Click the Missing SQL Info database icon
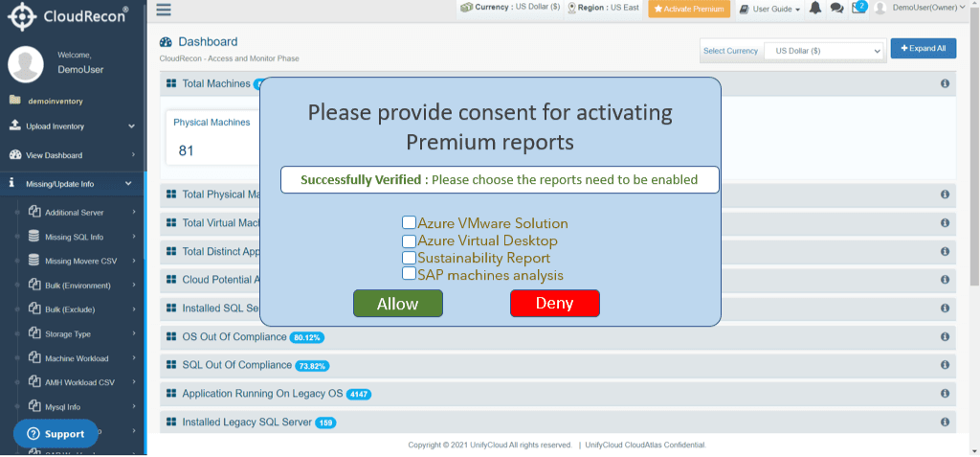This screenshot has height=457, width=980. (x=34, y=236)
